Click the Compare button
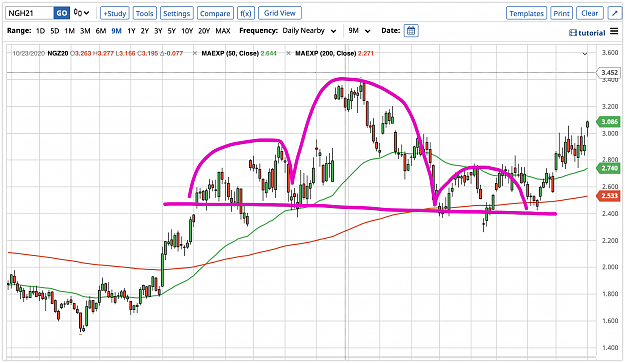This screenshot has width=625, height=363. click(x=215, y=13)
